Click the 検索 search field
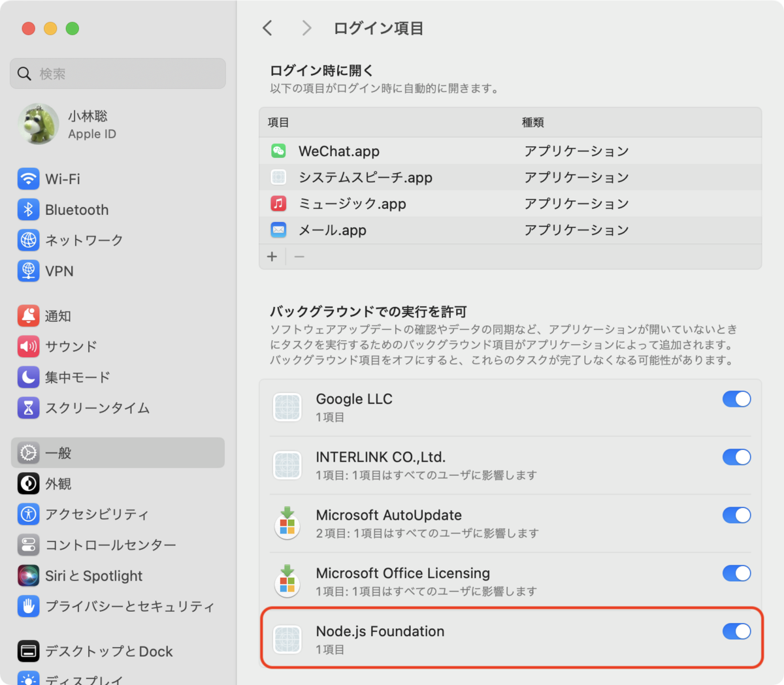The height and width of the screenshot is (685, 784). click(118, 73)
